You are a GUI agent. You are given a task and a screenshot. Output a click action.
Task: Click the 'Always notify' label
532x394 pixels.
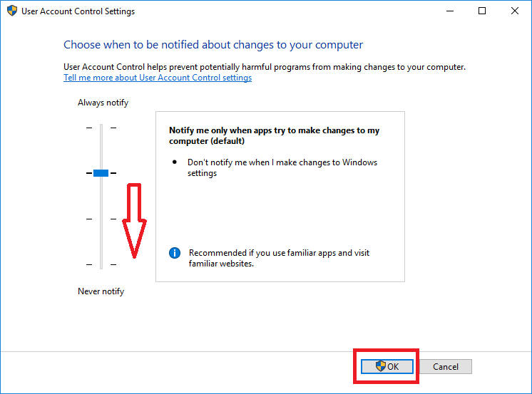[x=103, y=103]
